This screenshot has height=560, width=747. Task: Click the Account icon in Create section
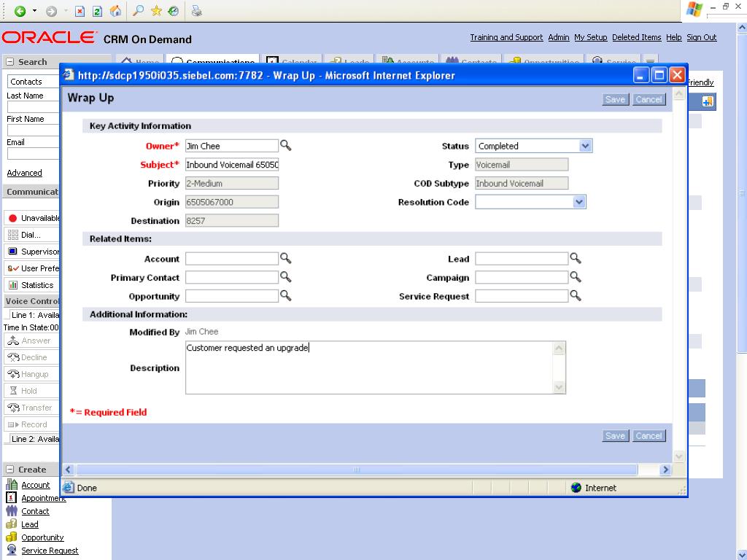pyautogui.click(x=12, y=484)
